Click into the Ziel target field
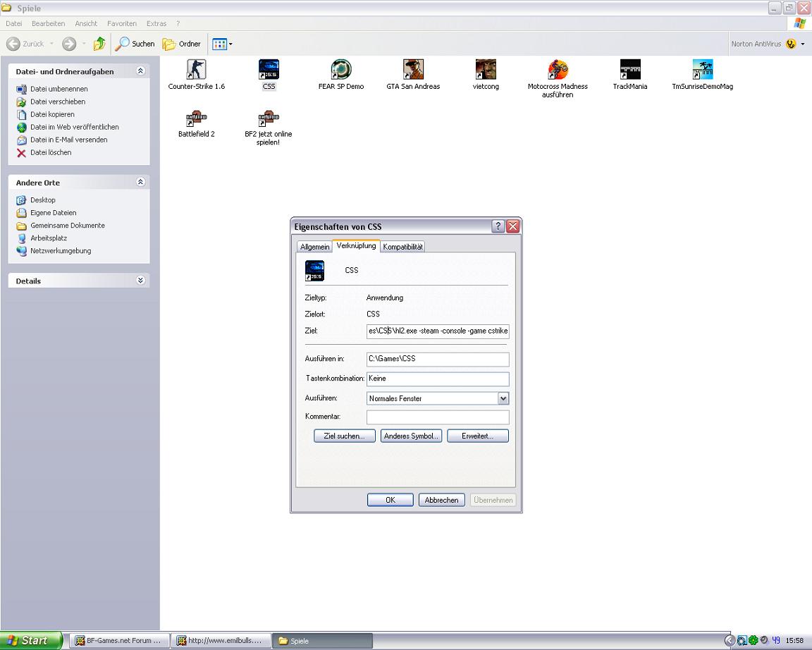Screen dimensions: 812x650 [438, 331]
